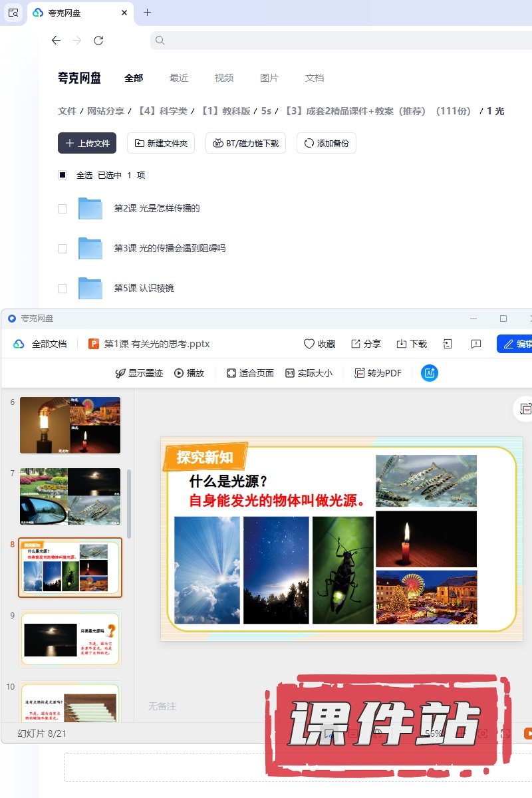Click the 收藏 heart favorite icon

(309, 344)
